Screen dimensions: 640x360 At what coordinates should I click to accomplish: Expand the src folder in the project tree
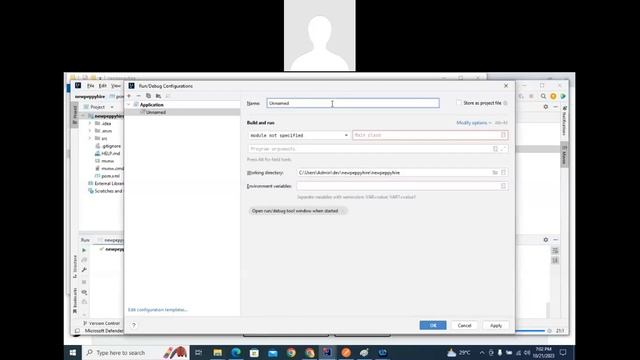coord(90,139)
